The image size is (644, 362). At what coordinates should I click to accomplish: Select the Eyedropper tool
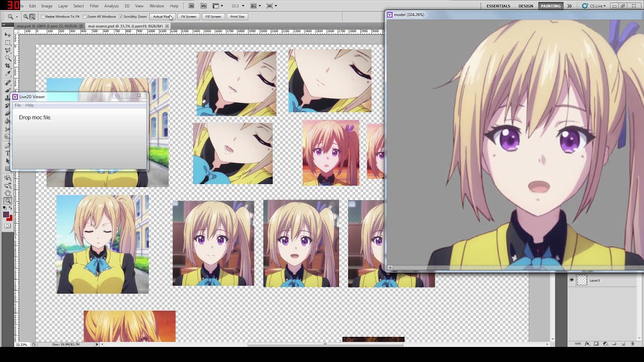click(x=8, y=73)
